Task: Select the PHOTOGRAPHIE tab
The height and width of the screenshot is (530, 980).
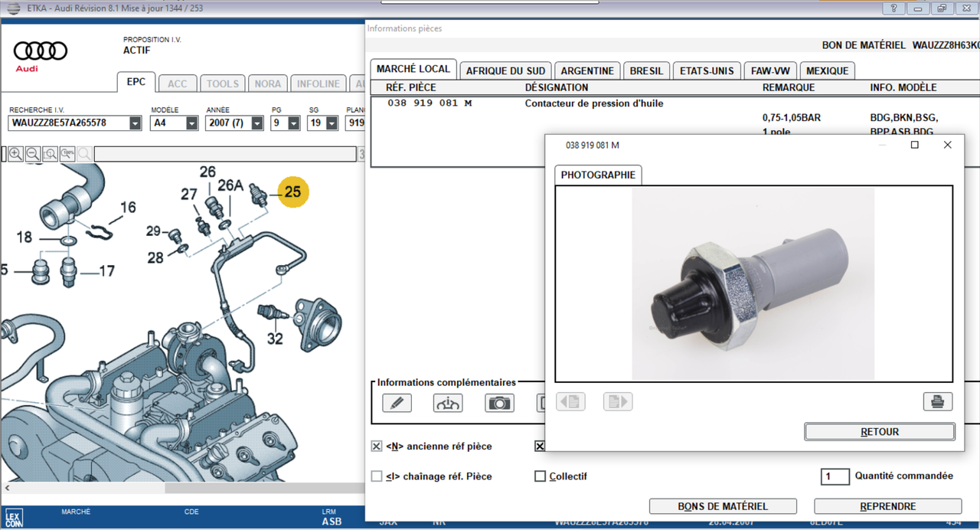Action: pyautogui.click(x=598, y=175)
